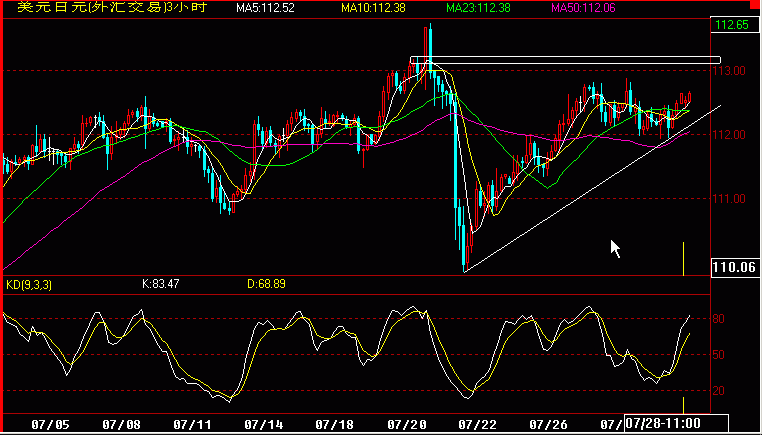Click the 07/11 date label
This screenshot has height=435, width=762.
[x=192, y=425]
